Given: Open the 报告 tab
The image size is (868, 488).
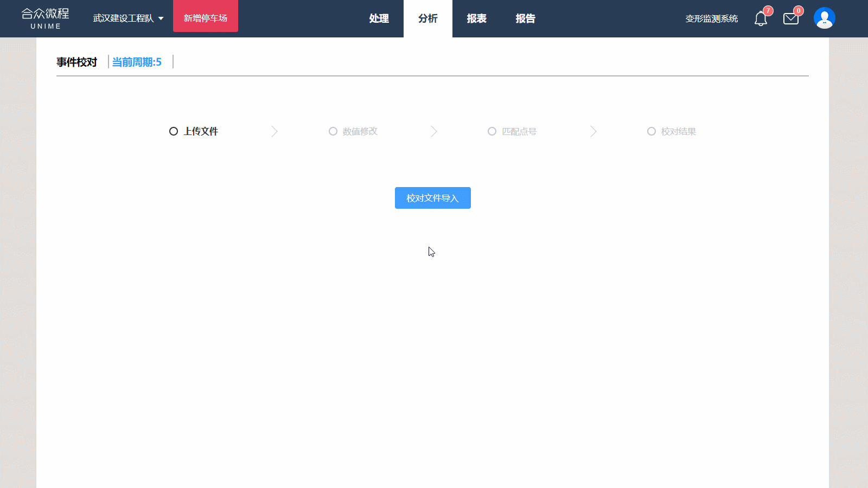Looking at the screenshot, I should [525, 18].
